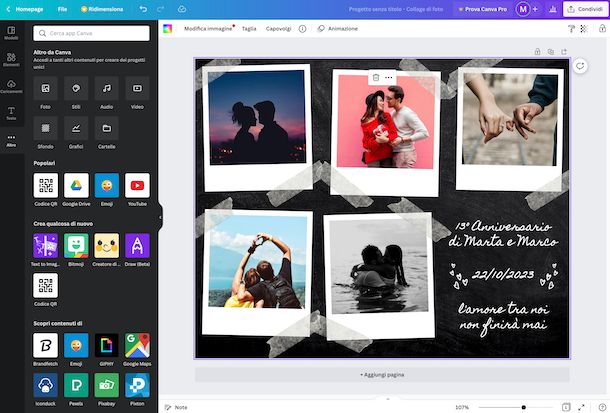The height and width of the screenshot is (413, 610).
Task: Open the Codice QR app under Popolari
Action: 46,186
